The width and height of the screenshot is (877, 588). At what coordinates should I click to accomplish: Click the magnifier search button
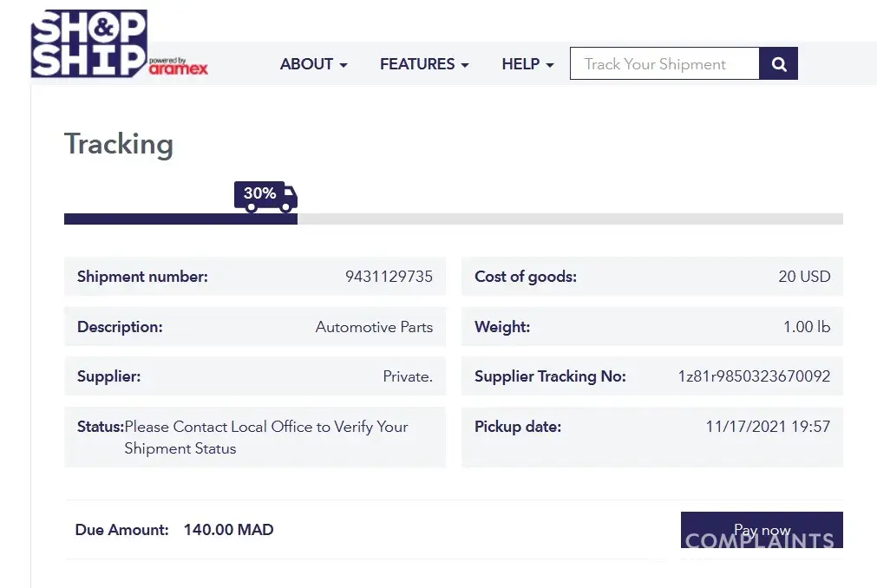pyautogui.click(x=778, y=64)
